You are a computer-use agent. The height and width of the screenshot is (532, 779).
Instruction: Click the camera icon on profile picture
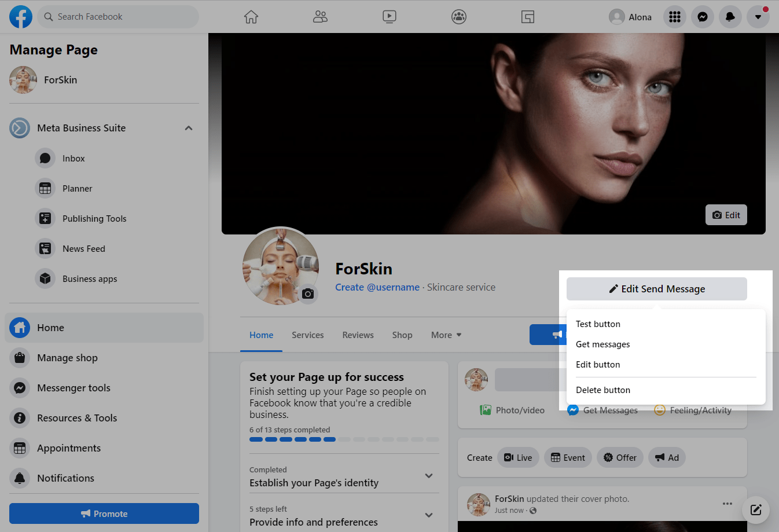tap(308, 294)
